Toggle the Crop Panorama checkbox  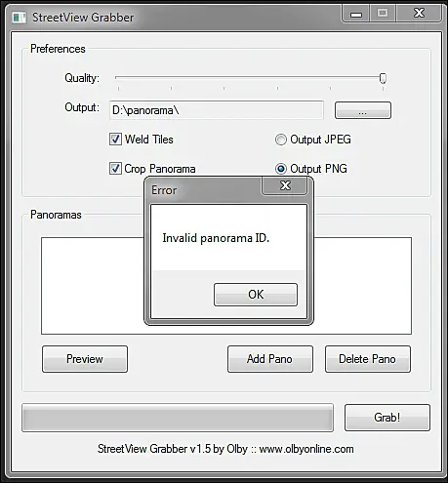tap(115, 169)
